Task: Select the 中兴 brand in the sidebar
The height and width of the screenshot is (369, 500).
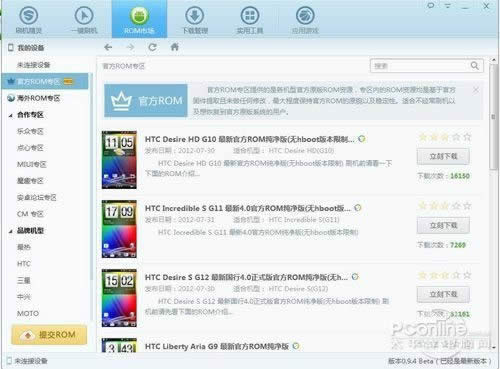Action: click(x=24, y=297)
